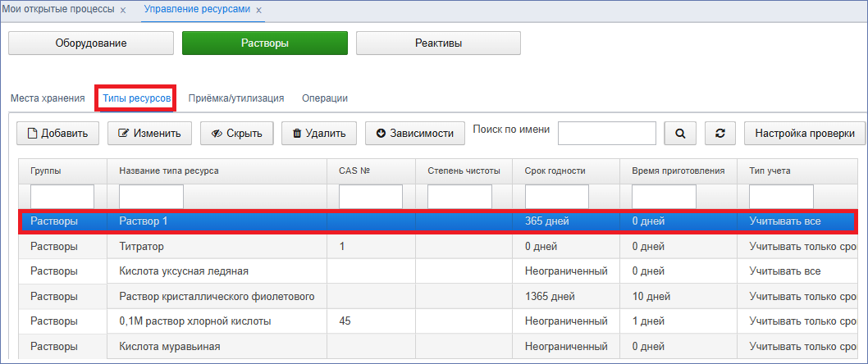Image resolution: width=868 pixels, height=364 pixels.
Task: Click the Добавить button with document icon
Action: tap(58, 134)
